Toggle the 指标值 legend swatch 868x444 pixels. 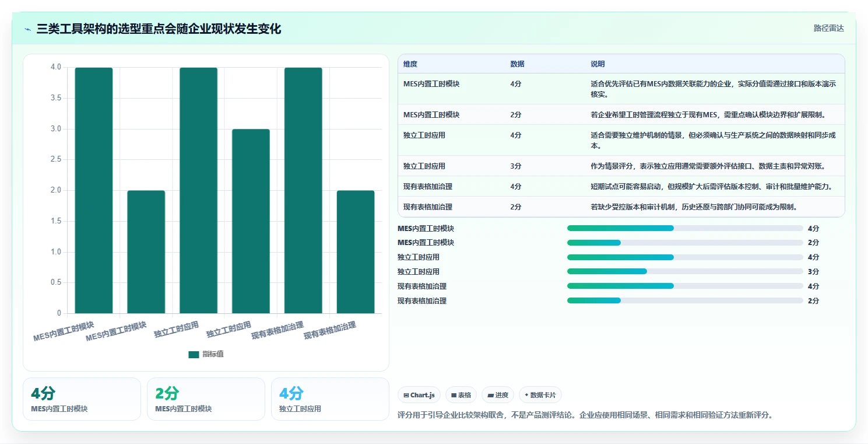click(x=194, y=355)
